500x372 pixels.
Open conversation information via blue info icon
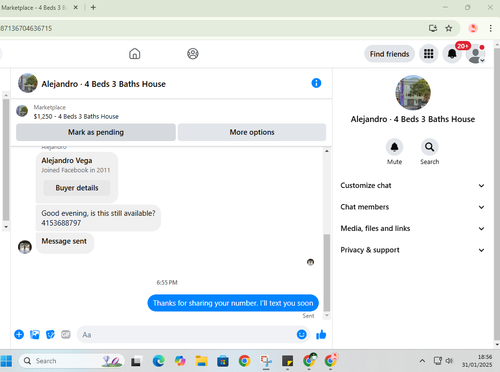click(x=316, y=83)
